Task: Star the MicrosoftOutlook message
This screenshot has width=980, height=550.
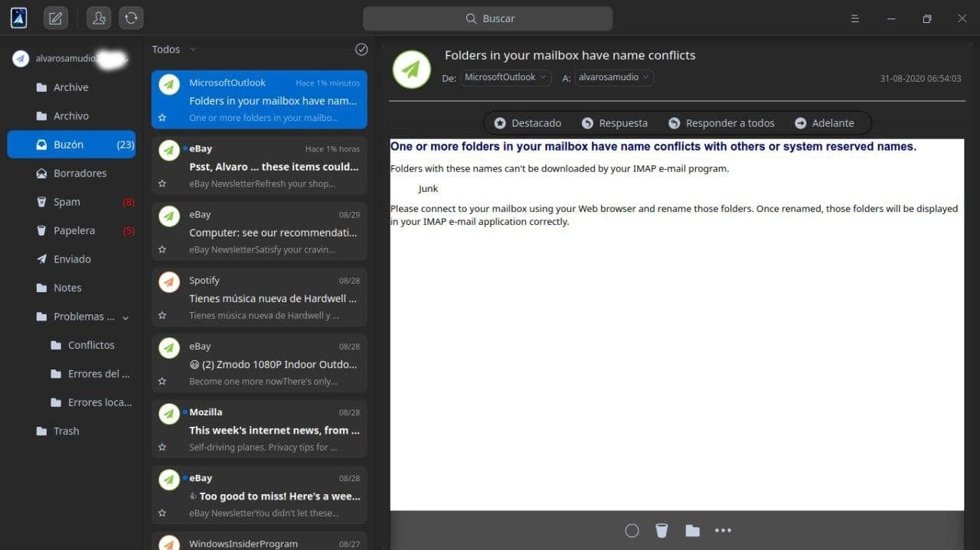Action: pos(162,118)
